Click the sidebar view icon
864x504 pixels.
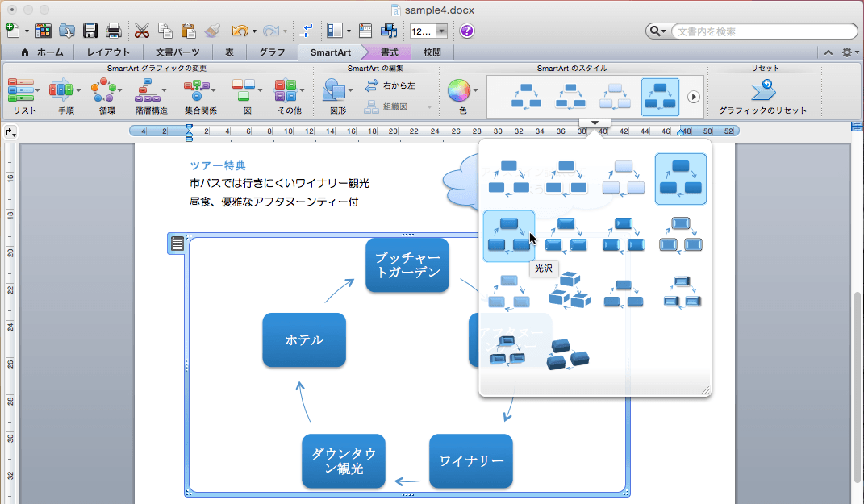click(x=335, y=31)
